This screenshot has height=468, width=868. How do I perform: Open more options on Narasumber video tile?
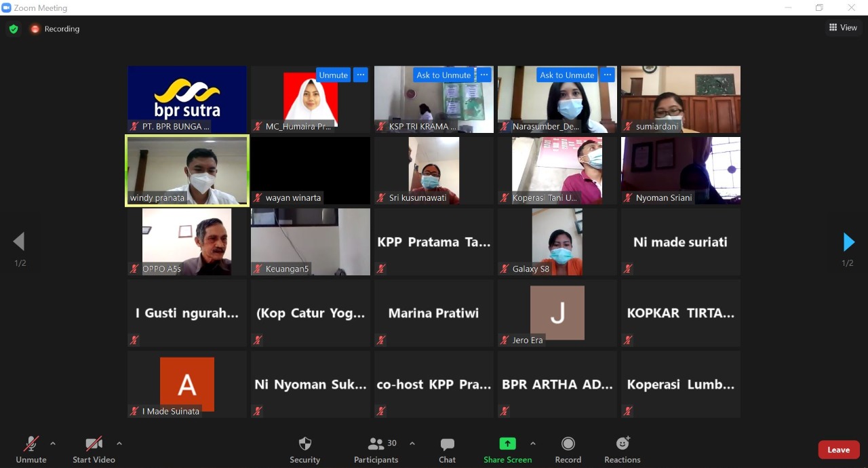click(x=608, y=75)
